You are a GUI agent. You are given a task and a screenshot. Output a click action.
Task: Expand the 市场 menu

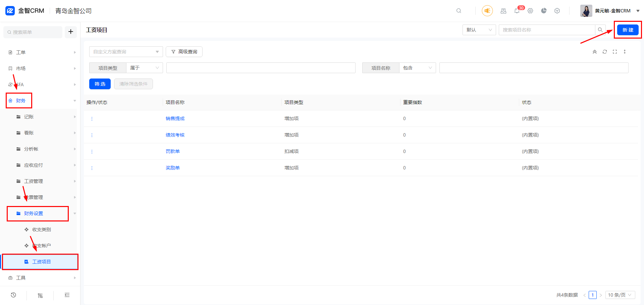(x=40, y=68)
